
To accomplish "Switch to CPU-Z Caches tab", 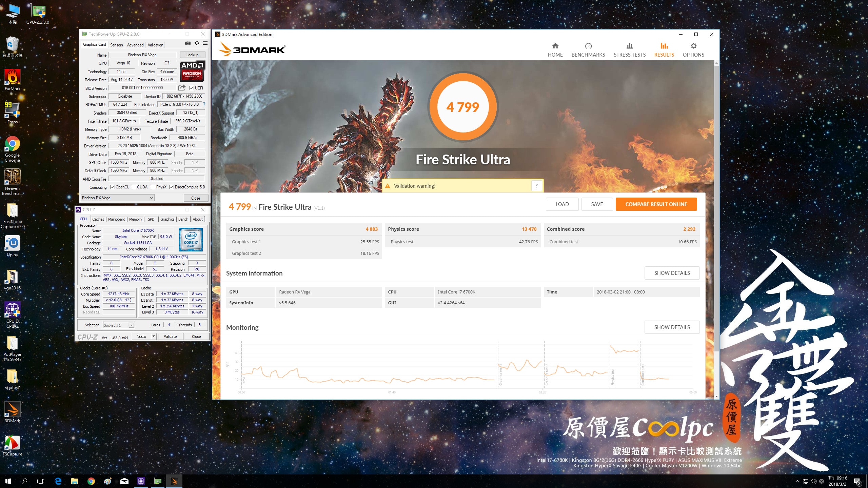I will [x=98, y=219].
